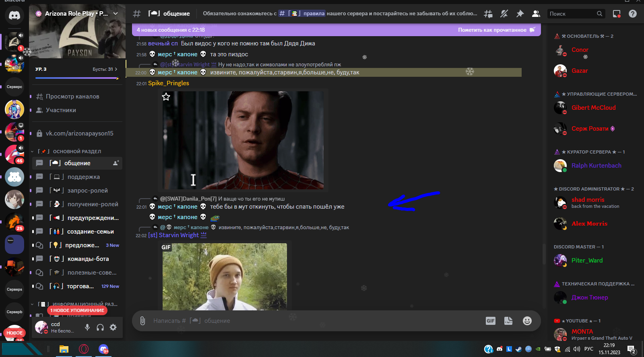This screenshot has height=357, width=644.
Task: Open the Spider-Man GIF image
Action: 243,140
